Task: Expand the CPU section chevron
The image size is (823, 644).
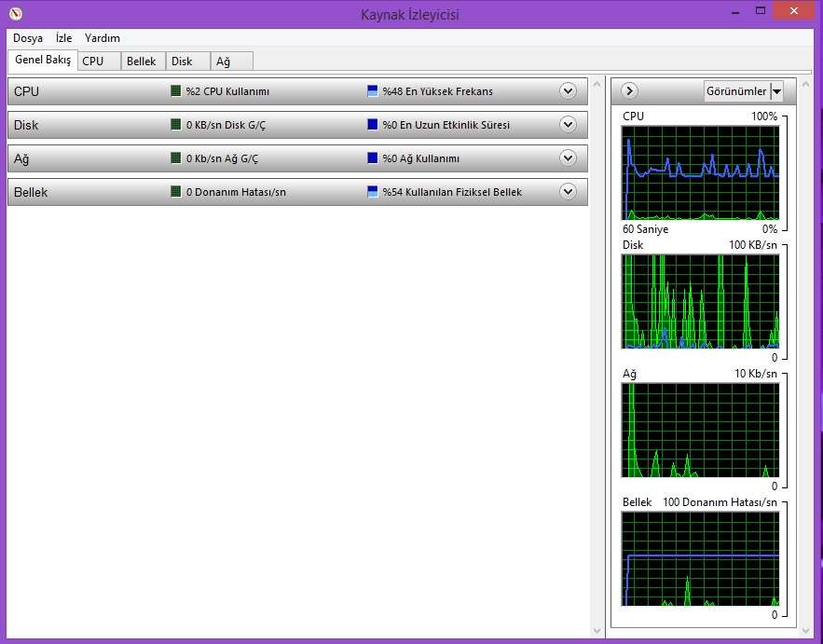Action: point(568,90)
